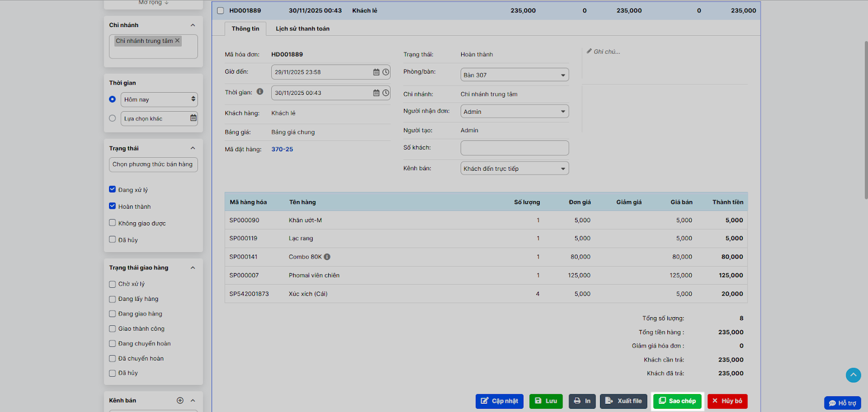Check Giao thành công delivery status
The width and height of the screenshot is (868, 412).
tap(112, 329)
